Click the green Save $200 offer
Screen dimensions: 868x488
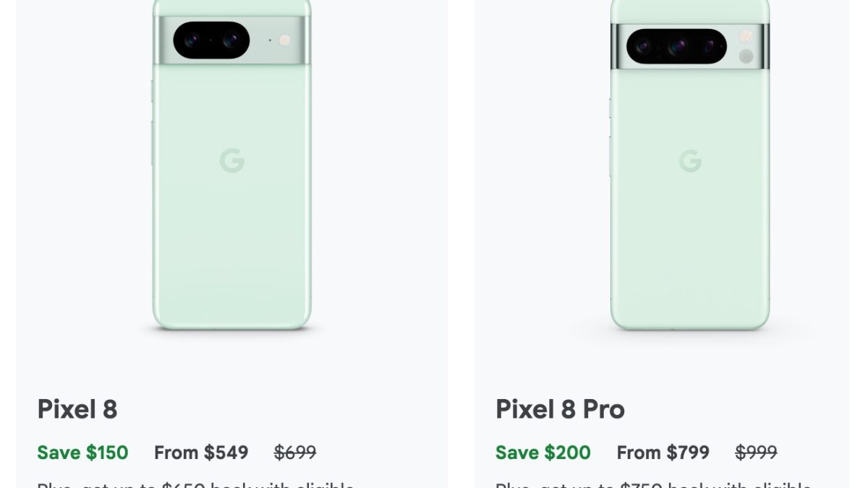click(542, 453)
